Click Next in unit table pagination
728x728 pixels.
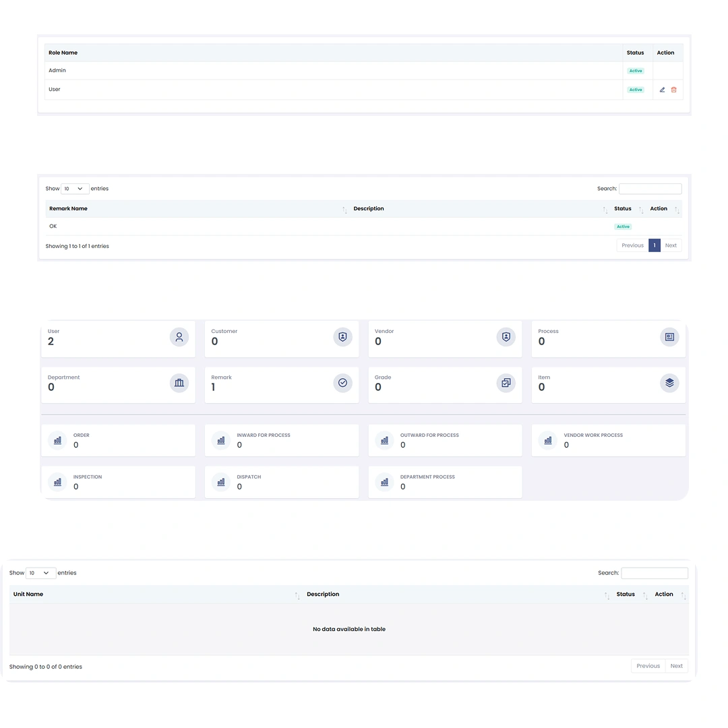(677, 666)
